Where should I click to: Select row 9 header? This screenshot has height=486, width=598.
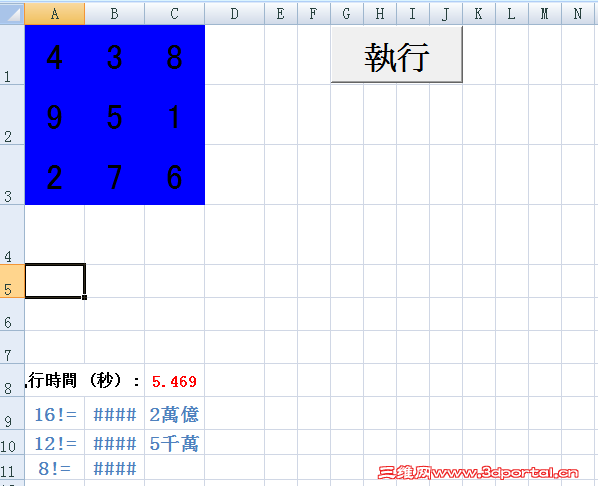click(12, 413)
